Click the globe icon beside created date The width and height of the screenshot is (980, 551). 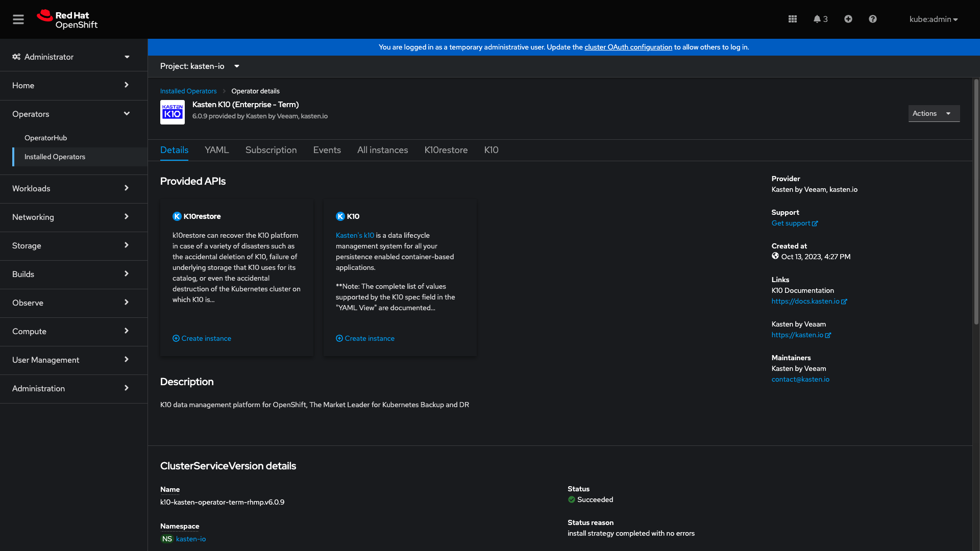point(775,256)
